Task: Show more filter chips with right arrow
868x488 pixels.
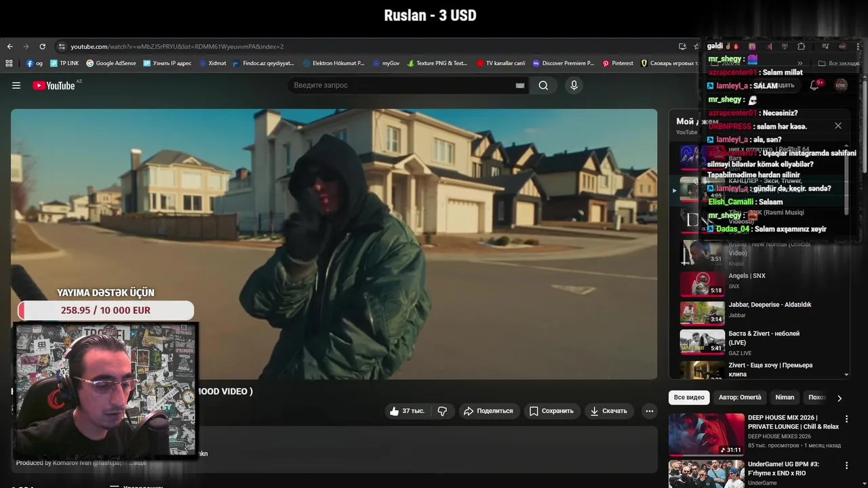Action: pyautogui.click(x=840, y=398)
